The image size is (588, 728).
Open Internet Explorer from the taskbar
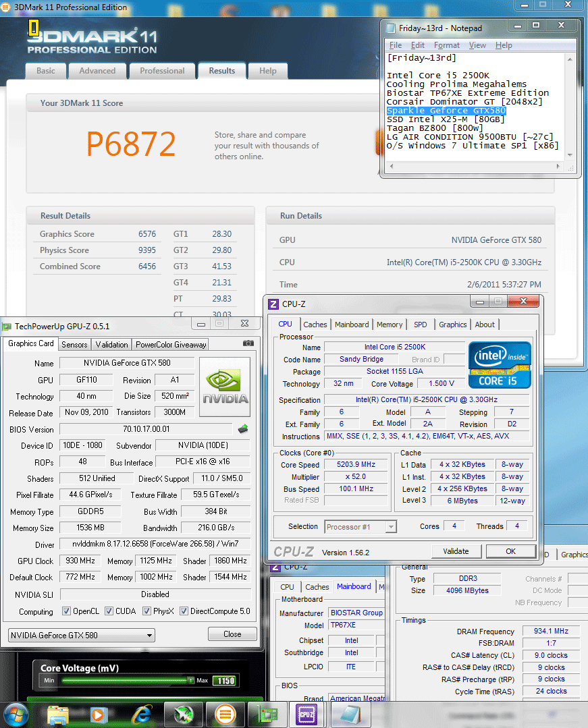[142, 715]
